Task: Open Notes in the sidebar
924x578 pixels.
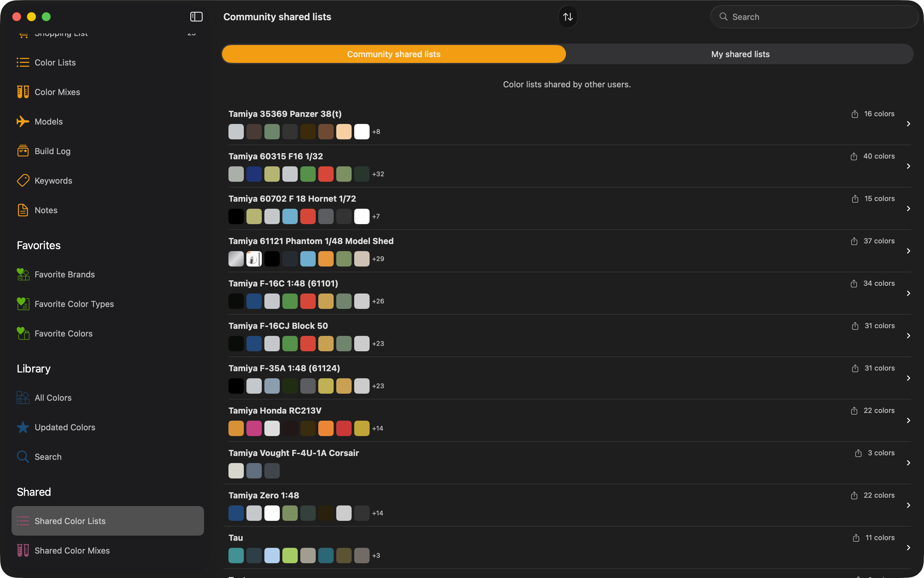Action: (108, 210)
